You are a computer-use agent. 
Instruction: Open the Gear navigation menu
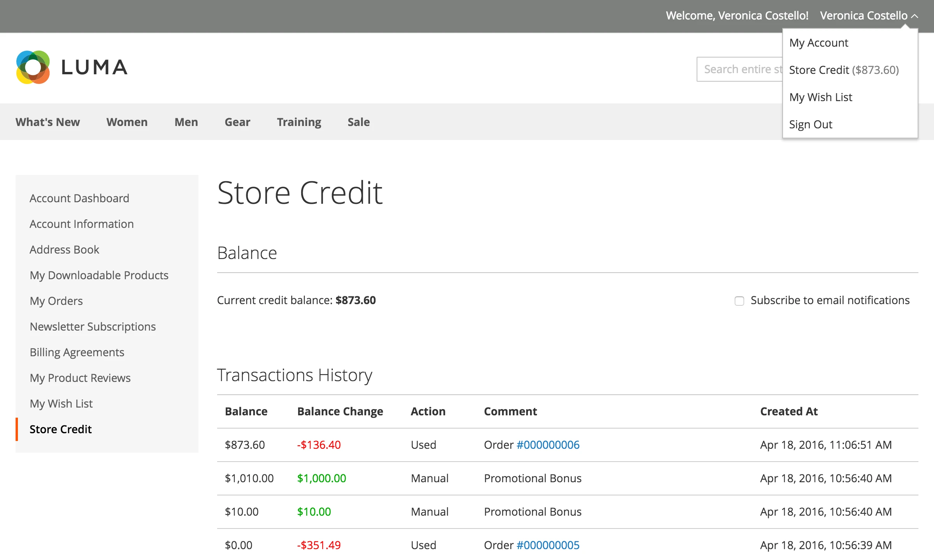(x=237, y=122)
